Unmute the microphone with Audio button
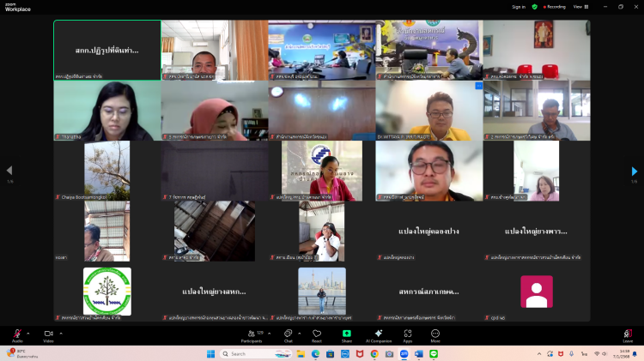 (x=17, y=335)
